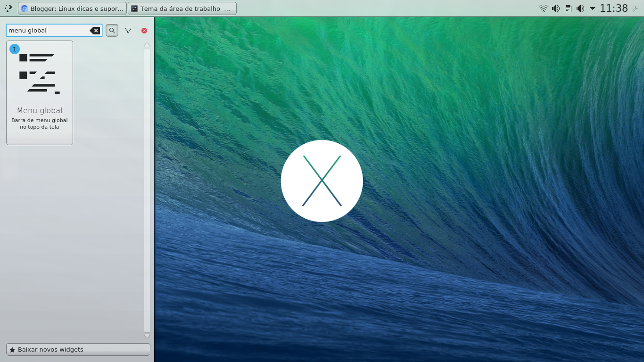Click the scrollbar up arrow in widget list
The image size is (644, 362).
[147, 45]
